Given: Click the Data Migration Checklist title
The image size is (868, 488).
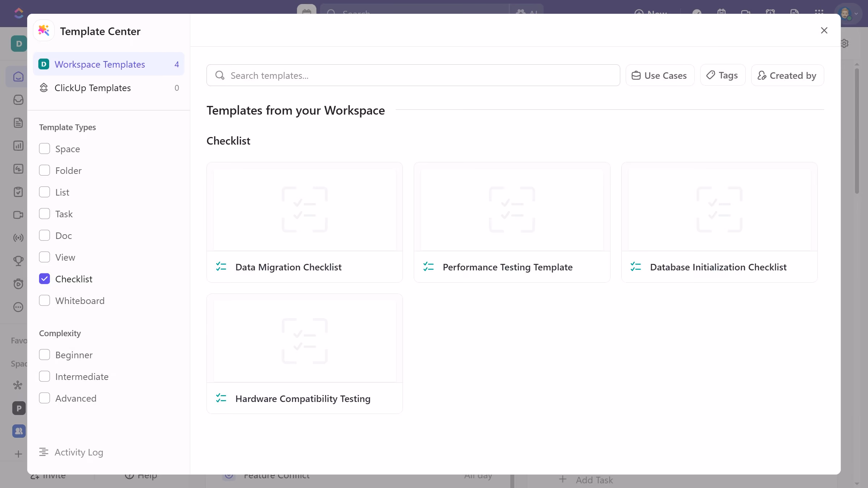Looking at the screenshot, I should pos(288,267).
